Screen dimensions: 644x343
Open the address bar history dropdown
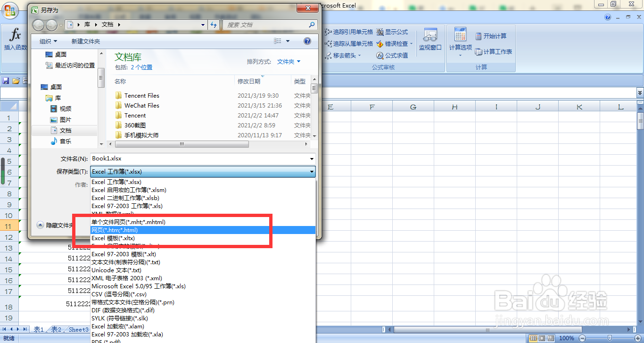coord(203,25)
